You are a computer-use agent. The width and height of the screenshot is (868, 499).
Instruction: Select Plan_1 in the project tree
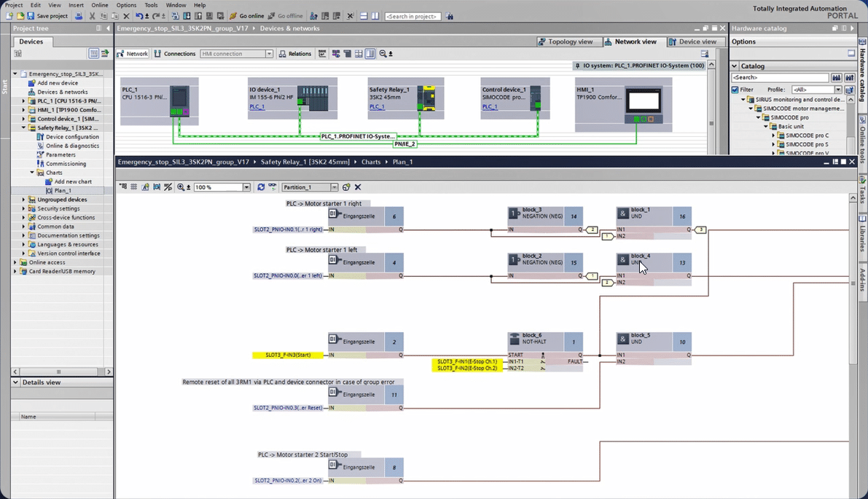point(63,191)
